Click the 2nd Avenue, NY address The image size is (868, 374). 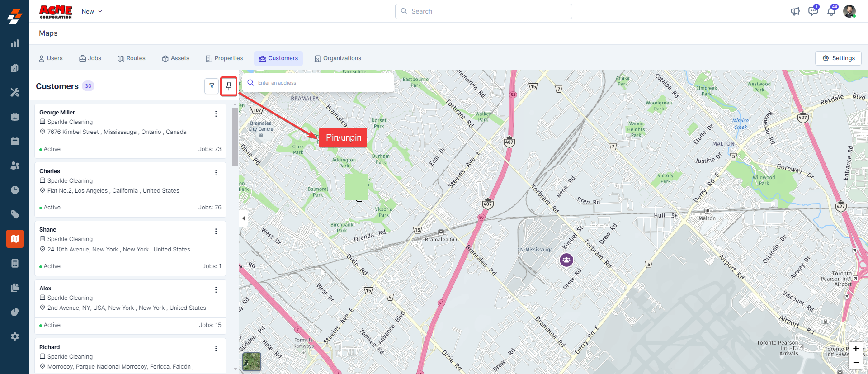127,308
